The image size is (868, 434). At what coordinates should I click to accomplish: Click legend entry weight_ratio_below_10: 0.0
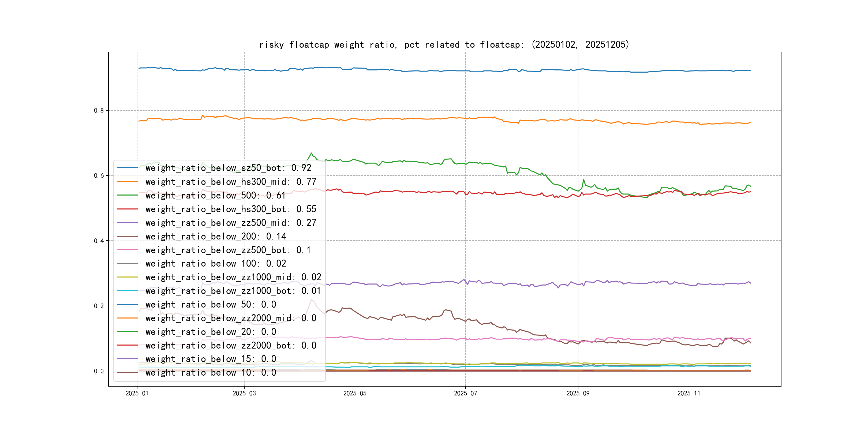(211, 373)
